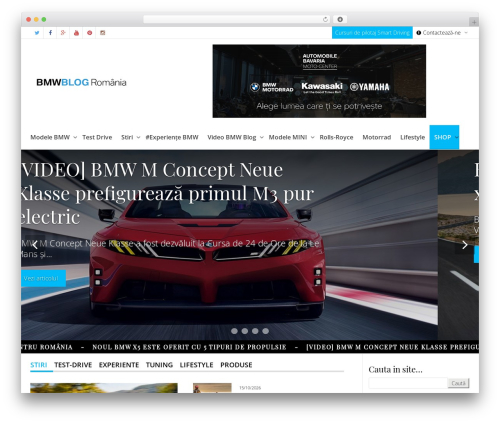Click ticker headline Noul BMW X5 propulsie
Image resolution: width=500 pixels, height=423 pixels.
click(189, 347)
